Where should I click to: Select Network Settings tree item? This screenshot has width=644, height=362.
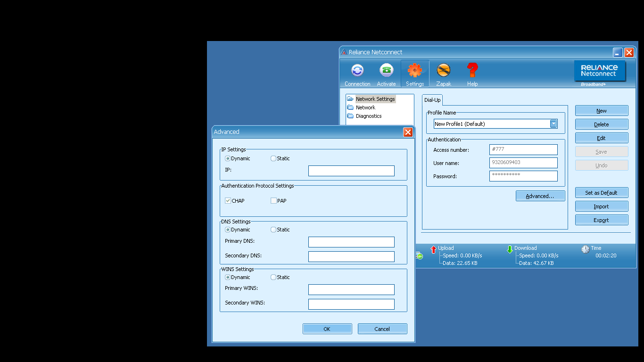point(375,99)
